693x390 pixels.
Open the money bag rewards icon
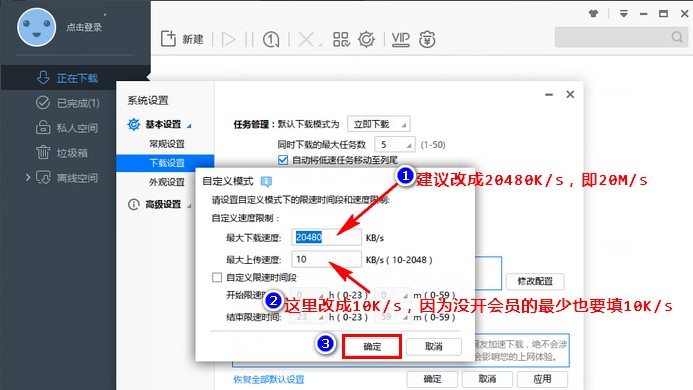click(427, 39)
